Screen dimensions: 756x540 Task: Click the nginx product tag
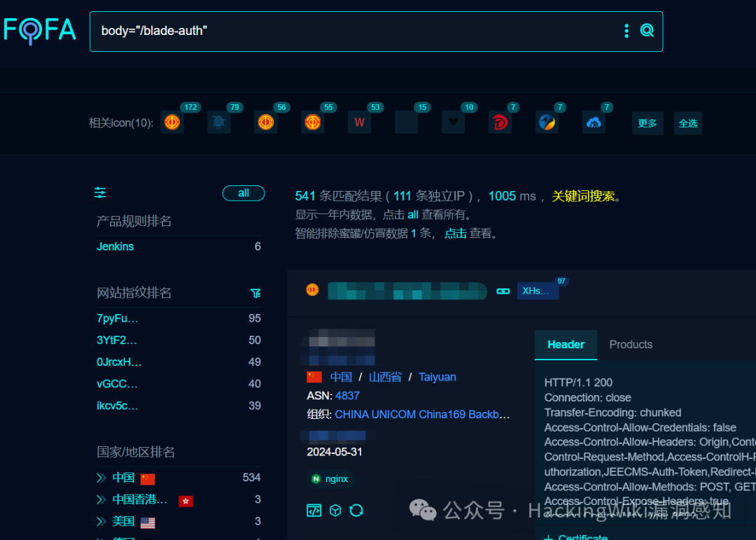pyautogui.click(x=330, y=479)
